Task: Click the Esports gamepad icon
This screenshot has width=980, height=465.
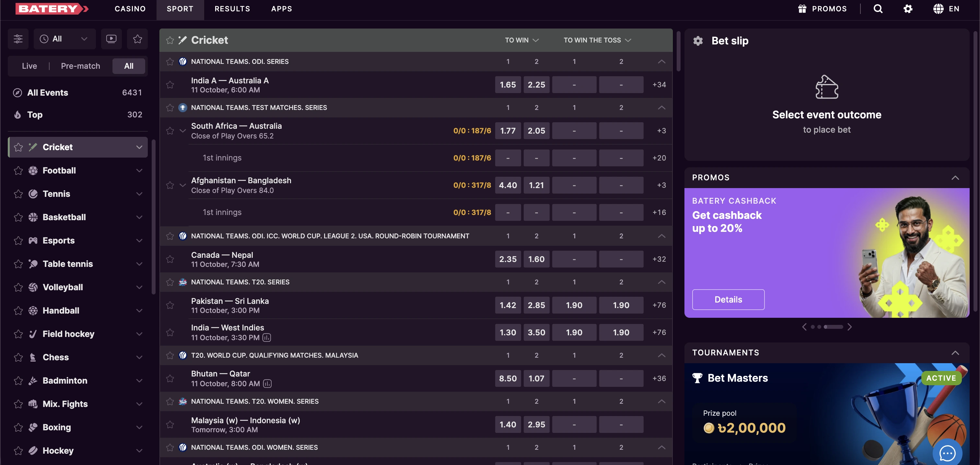Action: pos(33,241)
